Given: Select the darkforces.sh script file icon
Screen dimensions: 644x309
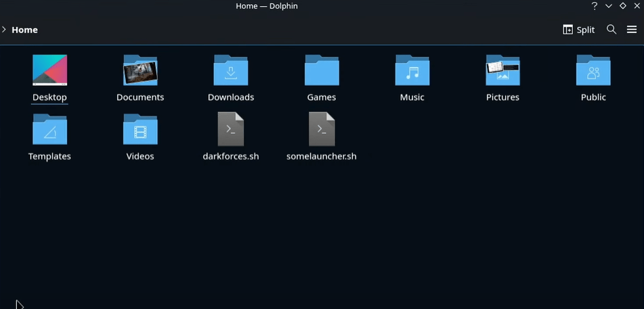Looking at the screenshot, I should pos(231,129).
